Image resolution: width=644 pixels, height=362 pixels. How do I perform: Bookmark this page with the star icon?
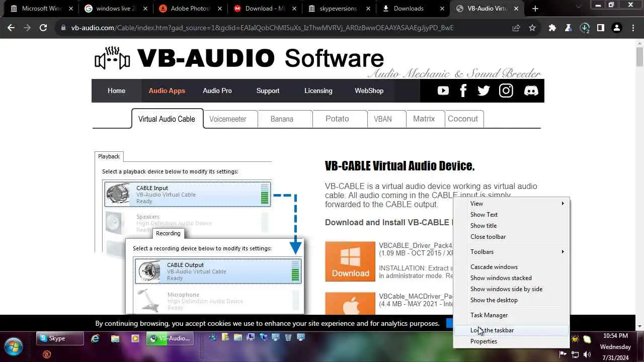[x=532, y=28]
